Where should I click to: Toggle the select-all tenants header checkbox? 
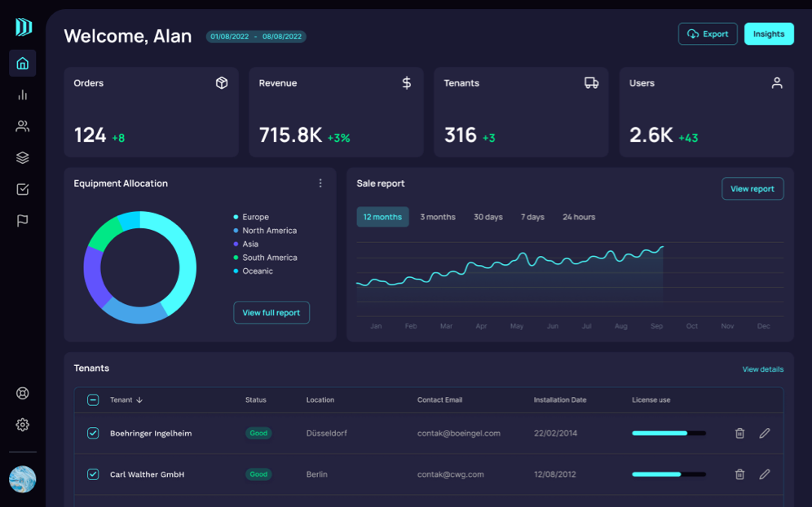point(93,400)
